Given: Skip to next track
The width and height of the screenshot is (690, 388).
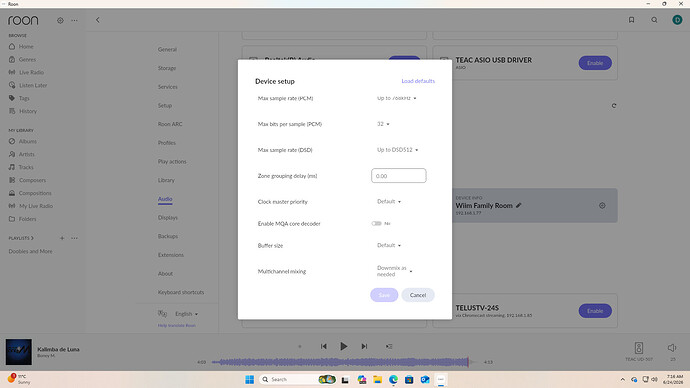Looking at the screenshot, I should click(364, 346).
